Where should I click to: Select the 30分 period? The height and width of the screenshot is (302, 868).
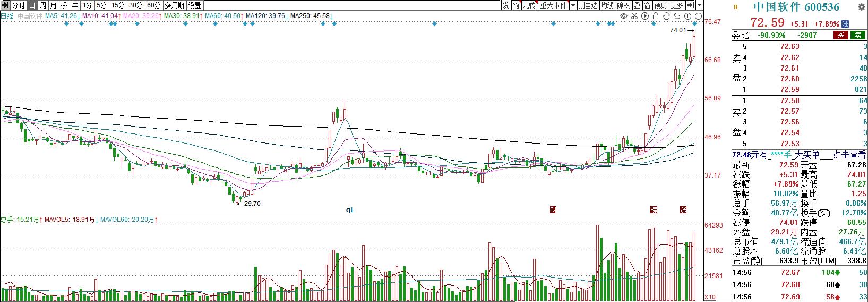(135, 5)
